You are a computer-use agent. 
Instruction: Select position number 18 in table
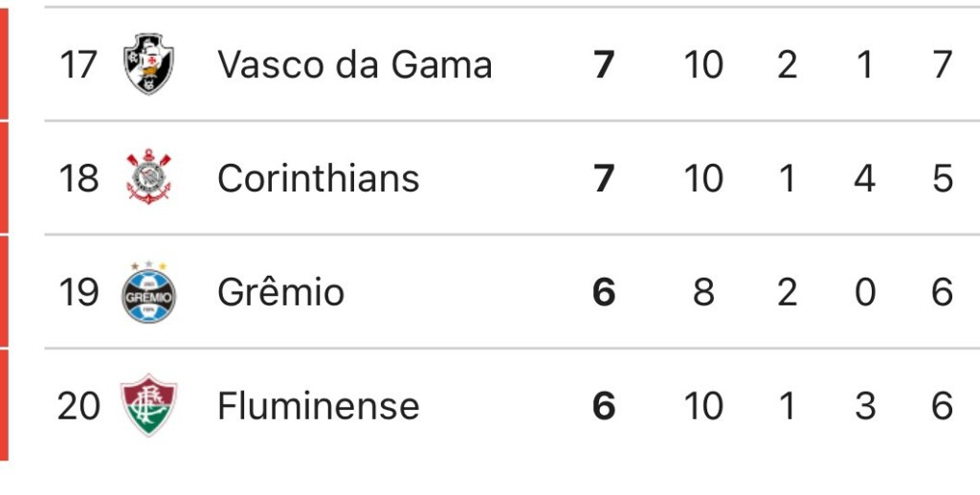pyautogui.click(x=78, y=179)
